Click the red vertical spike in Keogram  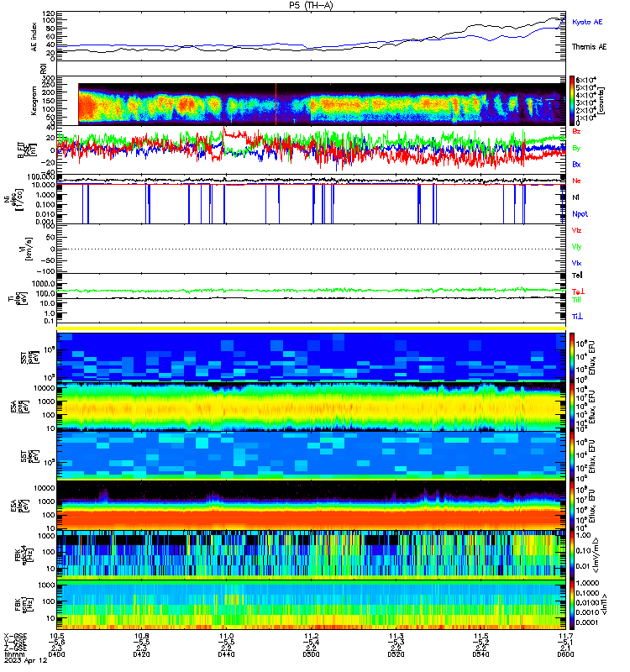276,104
